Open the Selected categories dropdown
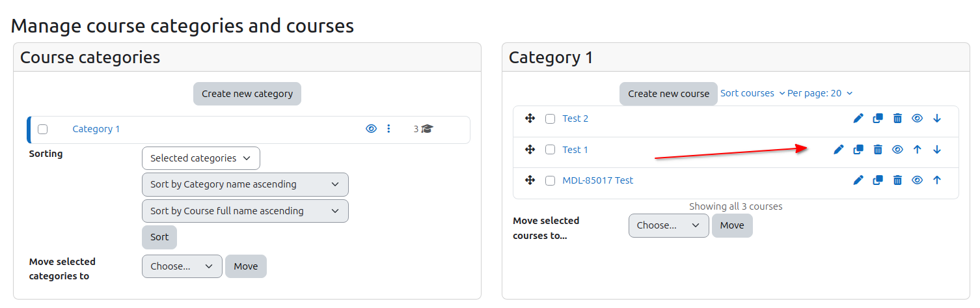This screenshot has height=308, width=980. [201, 158]
